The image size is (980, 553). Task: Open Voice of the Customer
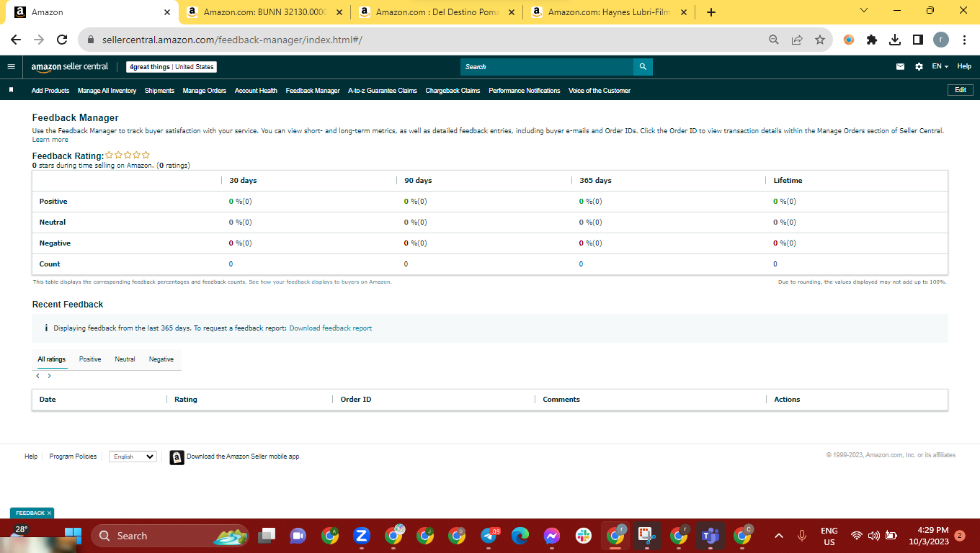pos(600,91)
